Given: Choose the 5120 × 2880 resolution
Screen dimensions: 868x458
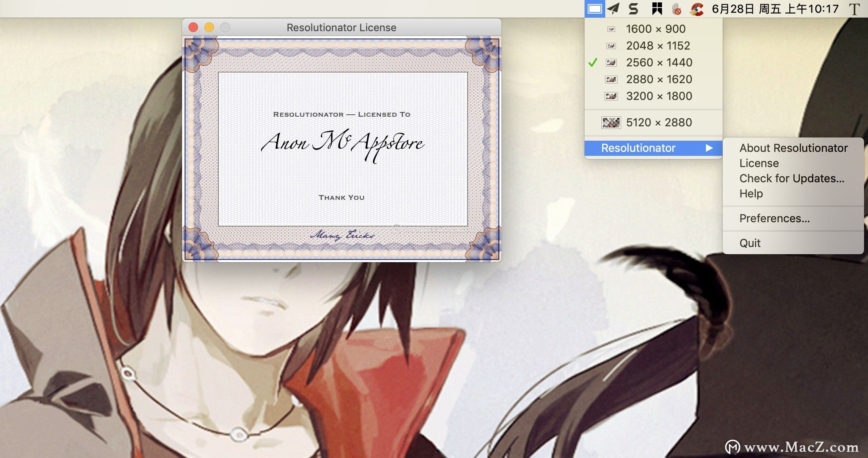Looking at the screenshot, I should (x=654, y=122).
